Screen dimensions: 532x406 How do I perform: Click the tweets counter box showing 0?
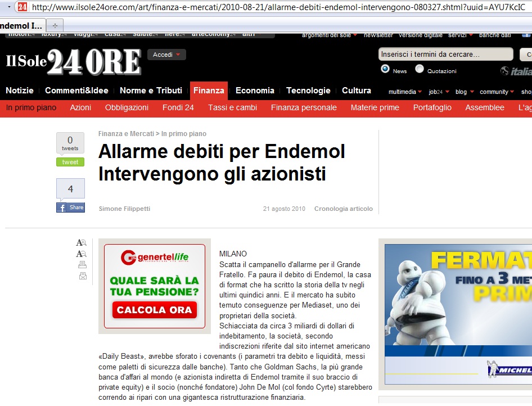point(70,143)
